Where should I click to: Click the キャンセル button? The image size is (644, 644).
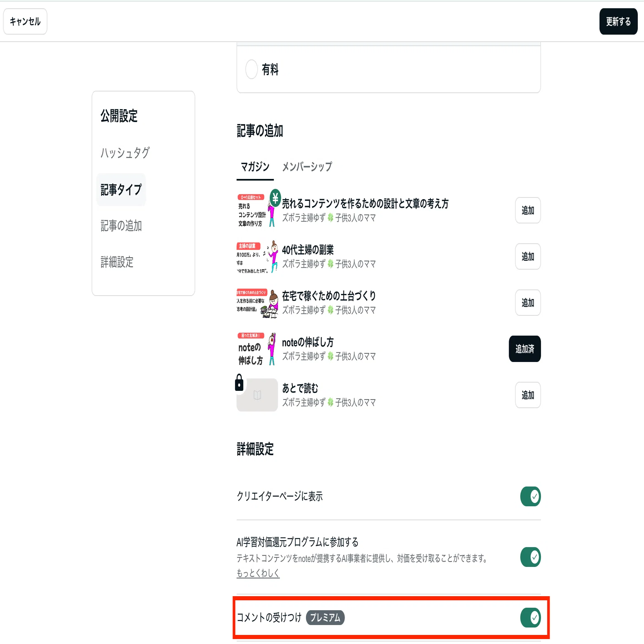[25, 21]
